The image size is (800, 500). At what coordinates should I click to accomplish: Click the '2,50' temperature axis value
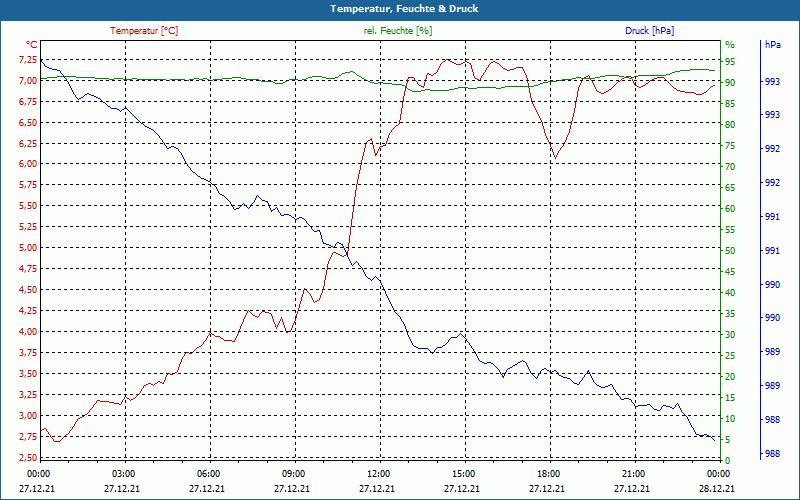pyautogui.click(x=28, y=457)
